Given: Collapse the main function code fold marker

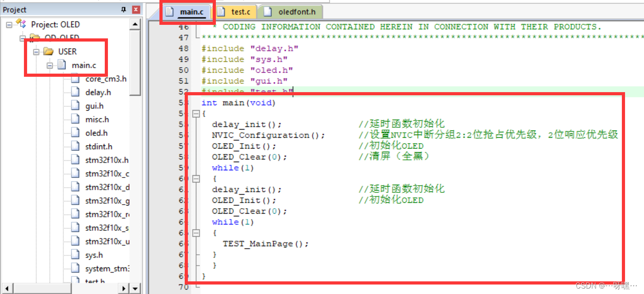Looking at the screenshot, I should (x=196, y=114).
